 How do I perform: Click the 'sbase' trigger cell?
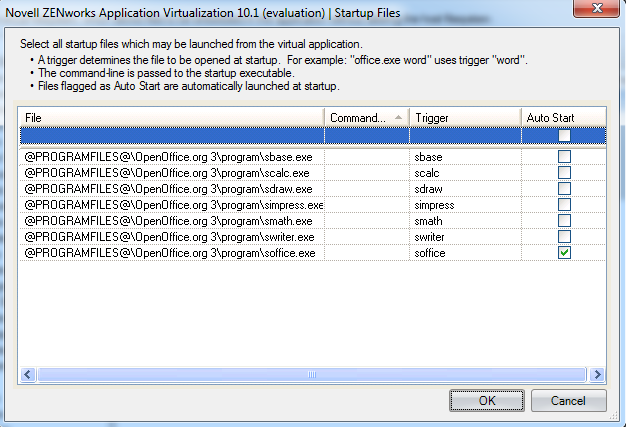coord(466,157)
